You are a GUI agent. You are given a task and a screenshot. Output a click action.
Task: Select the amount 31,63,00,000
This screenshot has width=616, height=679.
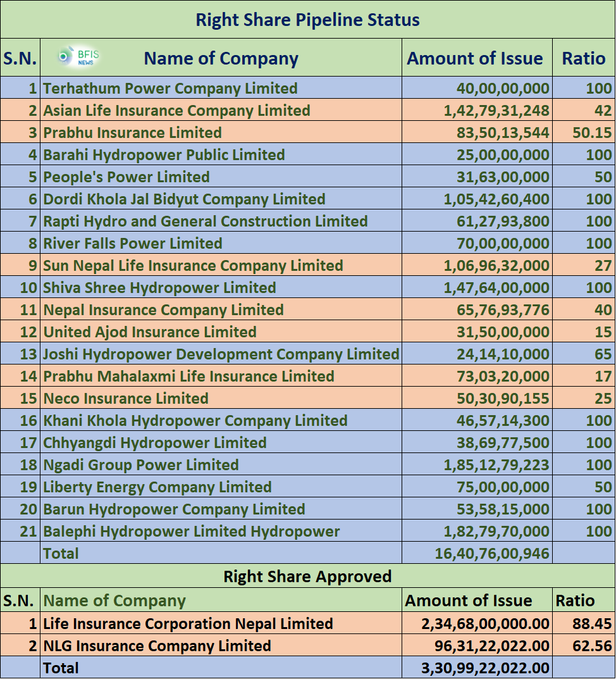pos(503,177)
